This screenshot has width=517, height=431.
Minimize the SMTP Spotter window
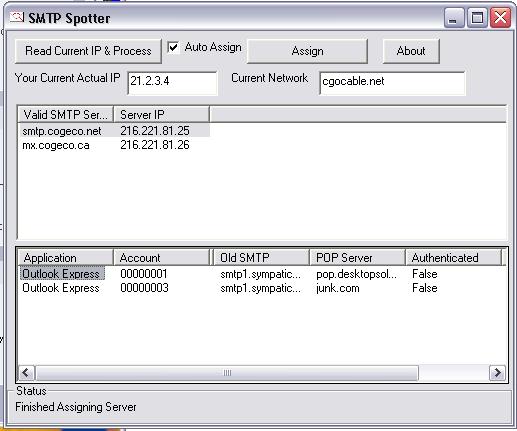(454, 18)
